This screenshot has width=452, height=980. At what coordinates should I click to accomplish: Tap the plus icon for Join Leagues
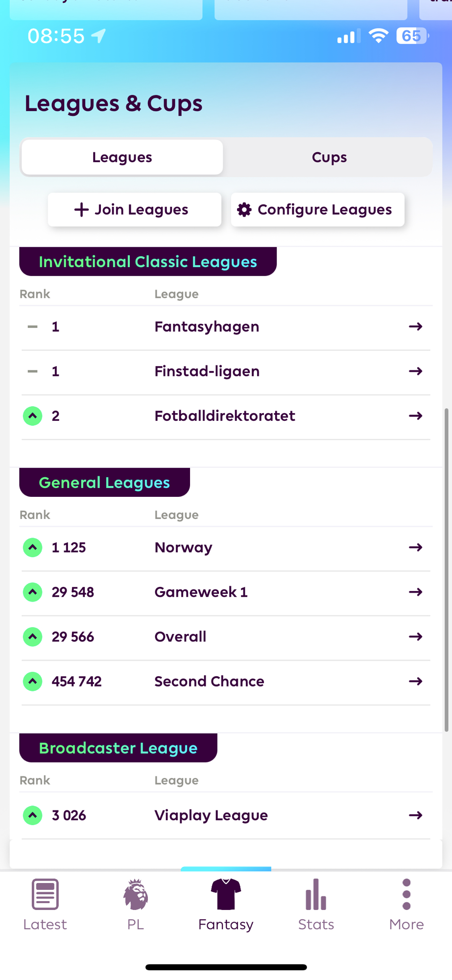(x=81, y=210)
